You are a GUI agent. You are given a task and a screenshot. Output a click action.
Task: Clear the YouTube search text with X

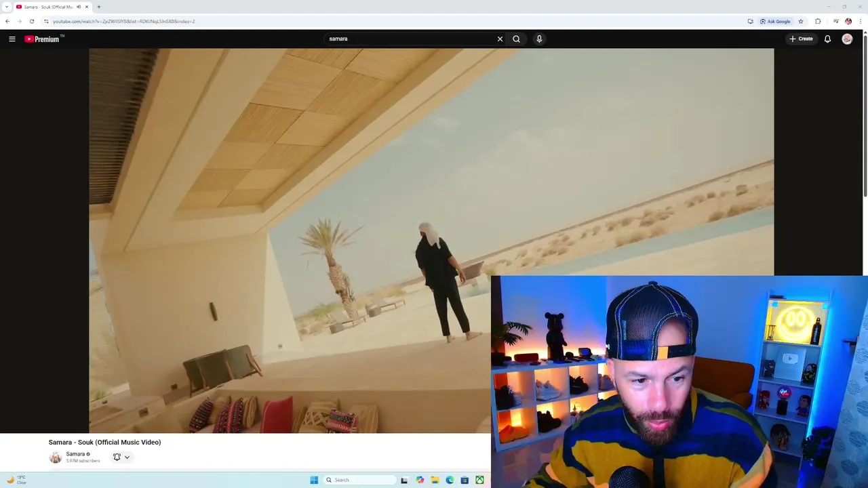tap(500, 39)
